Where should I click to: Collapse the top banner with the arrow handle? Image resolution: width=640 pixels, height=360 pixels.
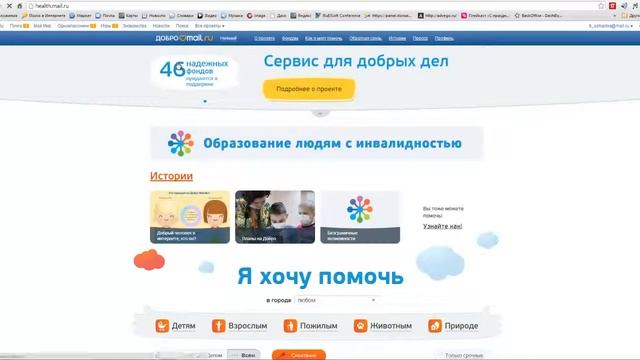(x=320, y=113)
